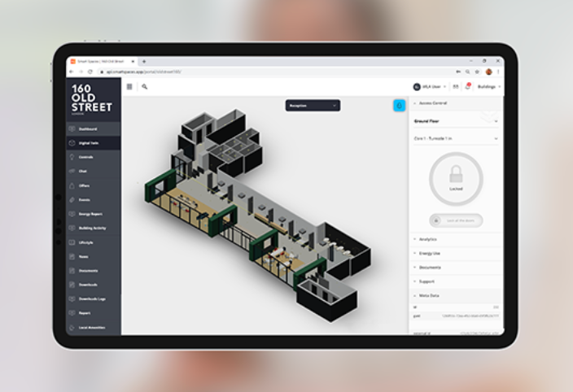Click the key icon in the address bar
The height and width of the screenshot is (392, 573).
point(458,72)
